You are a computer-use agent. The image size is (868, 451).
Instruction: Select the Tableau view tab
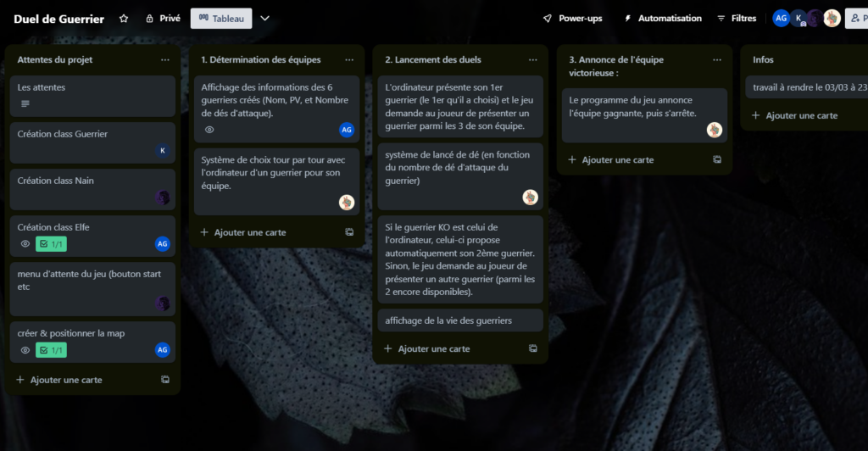point(221,19)
